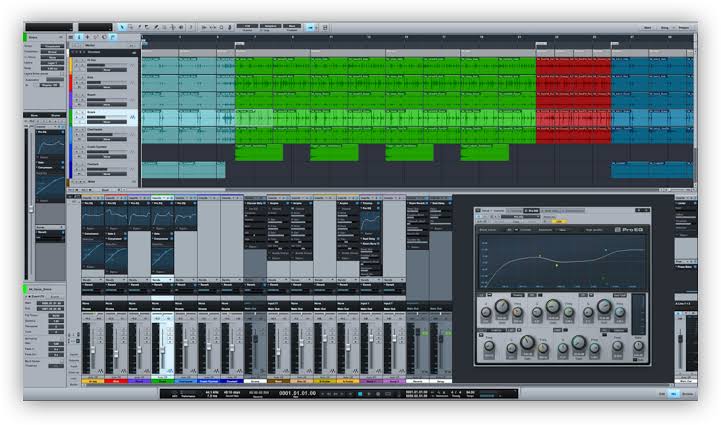The width and height of the screenshot is (721, 425).
Task: Click the Pro EQ power bypass button
Action: pyautogui.click(x=480, y=216)
